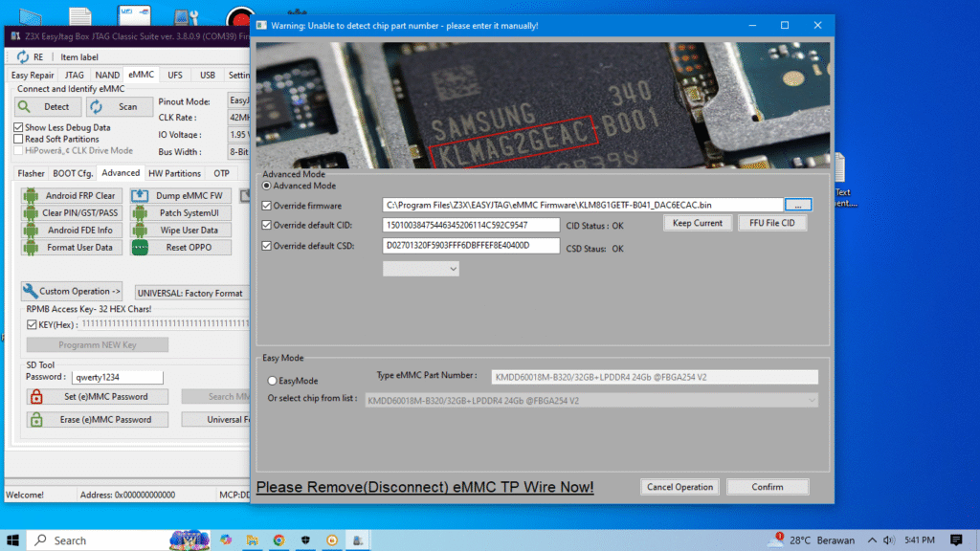Click the Custom Operation -> button
This screenshot has width=980, height=551.
pos(71,291)
